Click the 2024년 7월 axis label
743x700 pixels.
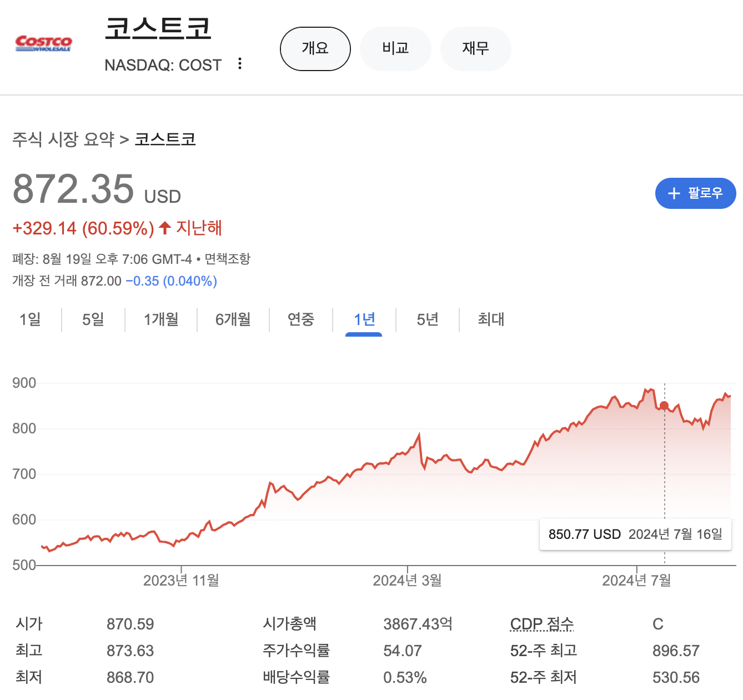coord(636,581)
